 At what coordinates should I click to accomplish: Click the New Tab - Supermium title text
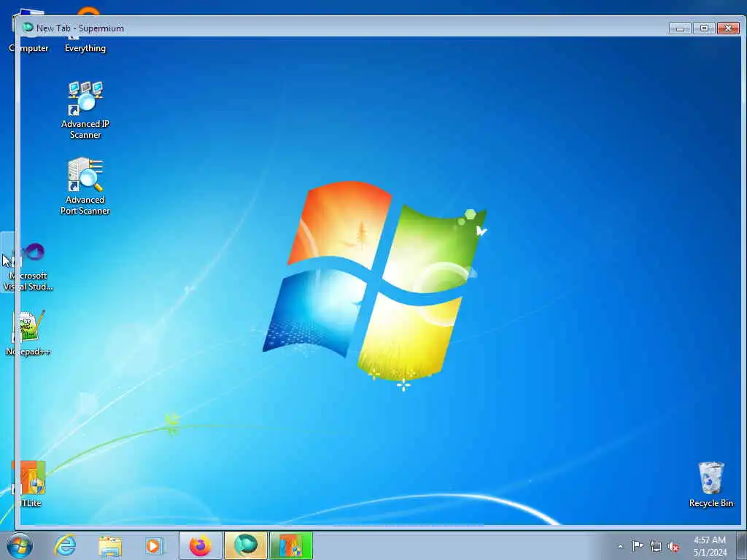click(x=80, y=28)
